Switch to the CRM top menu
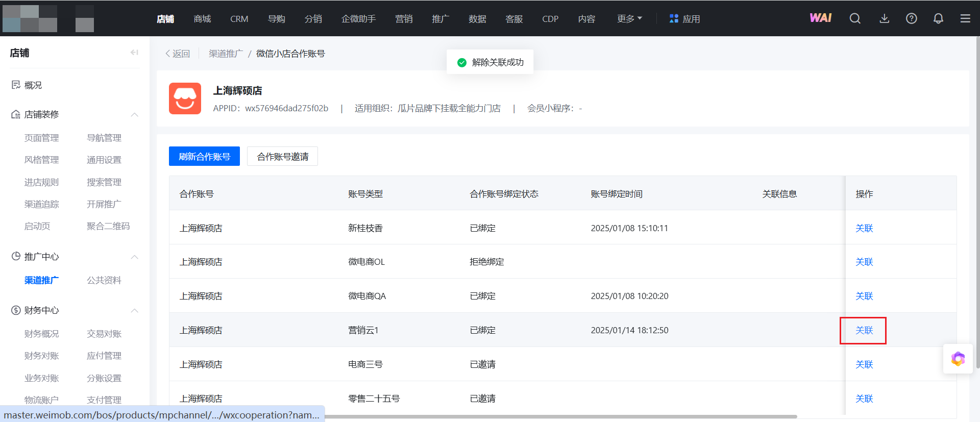 point(239,19)
